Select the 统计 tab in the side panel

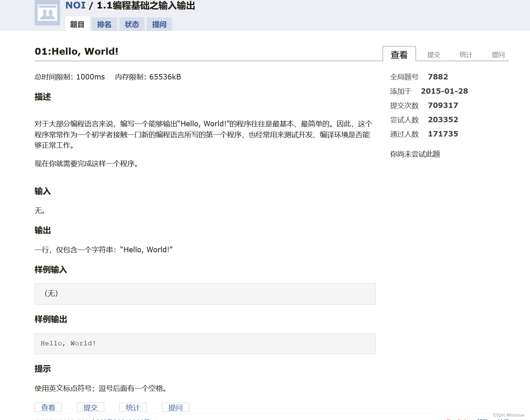pos(465,54)
